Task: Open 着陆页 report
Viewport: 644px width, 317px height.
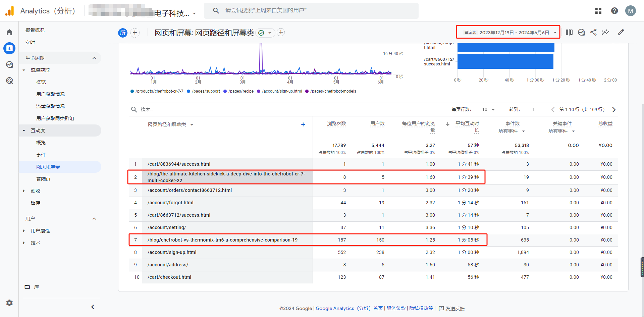Action: (43, 179)
